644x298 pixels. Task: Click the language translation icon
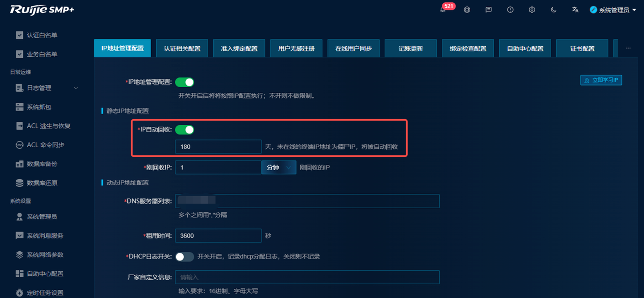575,10
